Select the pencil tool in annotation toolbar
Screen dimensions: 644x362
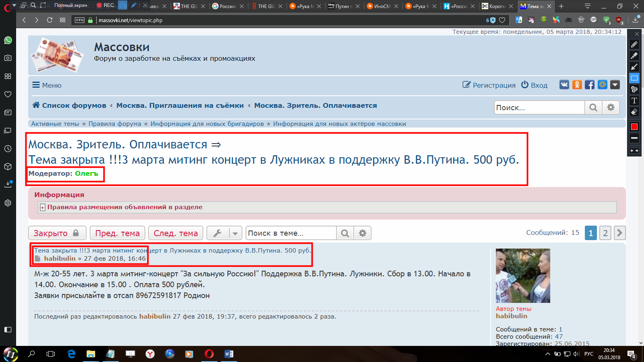click(634, 44)
